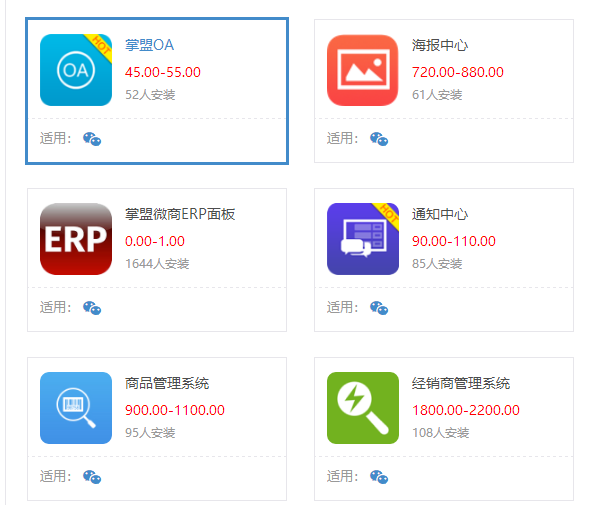Open the 商品管理系统 barcode magnifier icon

[x=76, y=408]
